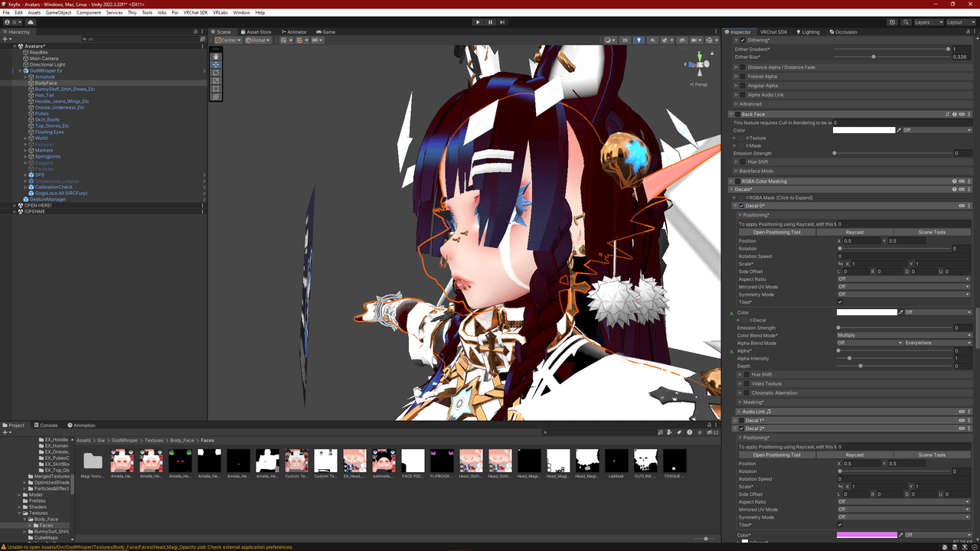Open Body_Face in the Assets breadcrumb
980x551 pixels.
tap(182, 440)
